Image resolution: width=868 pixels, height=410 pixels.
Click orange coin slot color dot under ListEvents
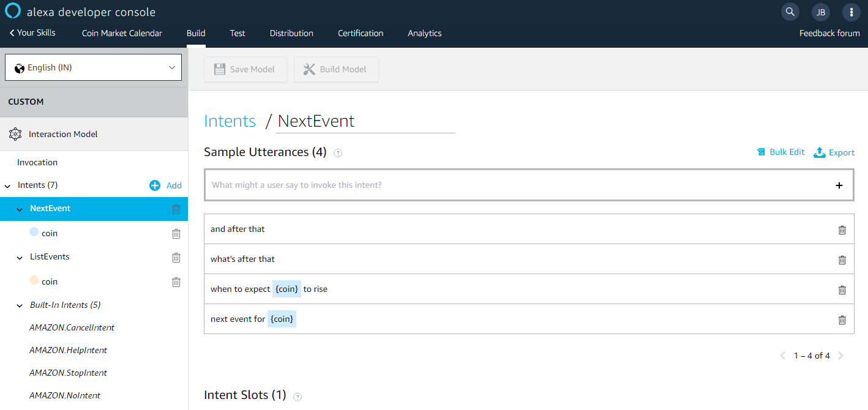pos(34,280)
